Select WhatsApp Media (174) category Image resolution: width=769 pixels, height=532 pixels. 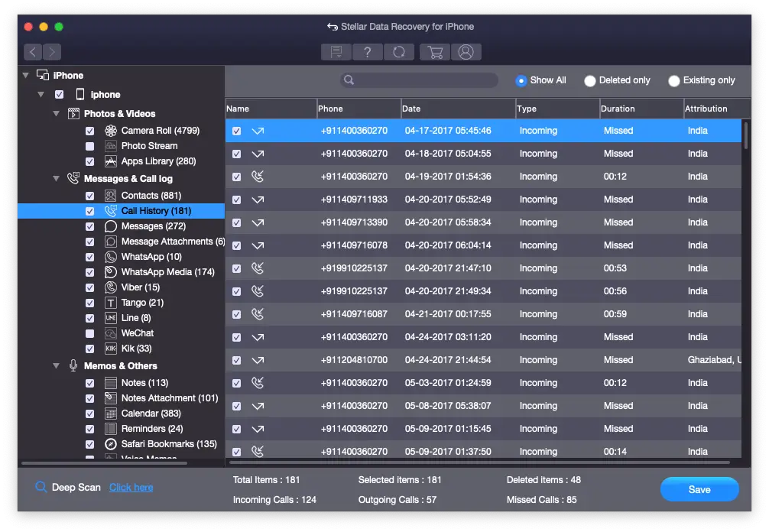click(167, 272)
